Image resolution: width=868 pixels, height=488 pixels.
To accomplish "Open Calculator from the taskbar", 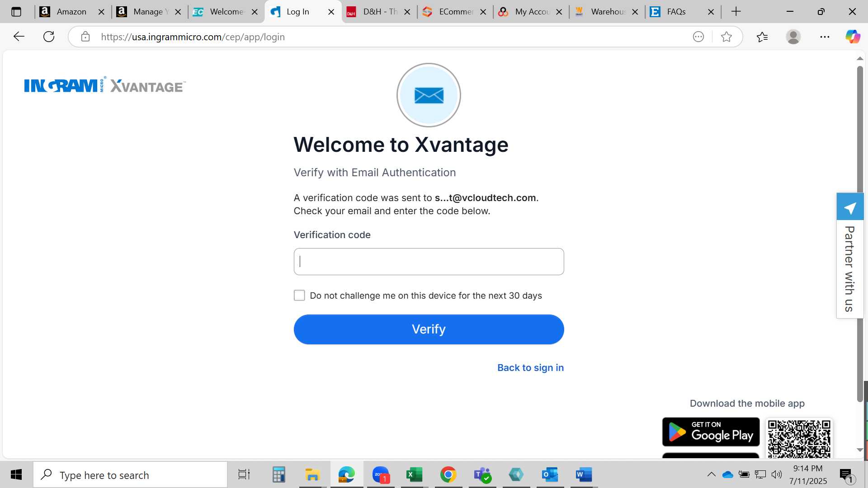I will pyautogui.click(x=278, y=474).
